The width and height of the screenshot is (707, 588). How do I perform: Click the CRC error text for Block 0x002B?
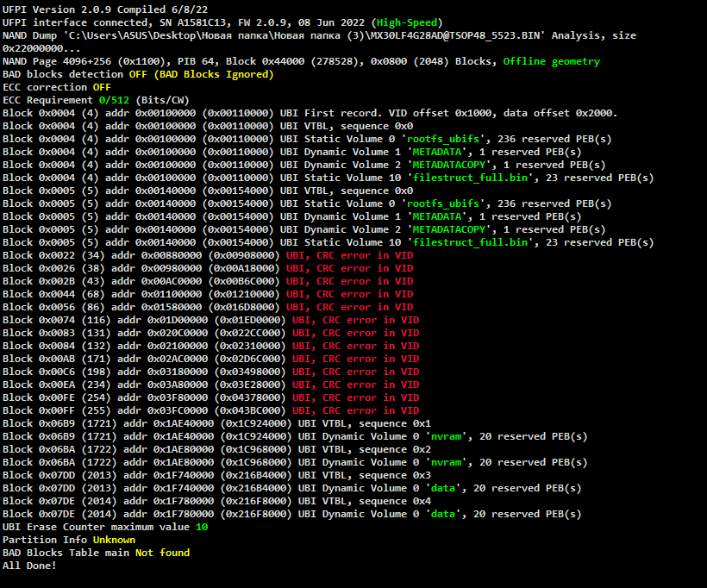[x=349, y=281]
